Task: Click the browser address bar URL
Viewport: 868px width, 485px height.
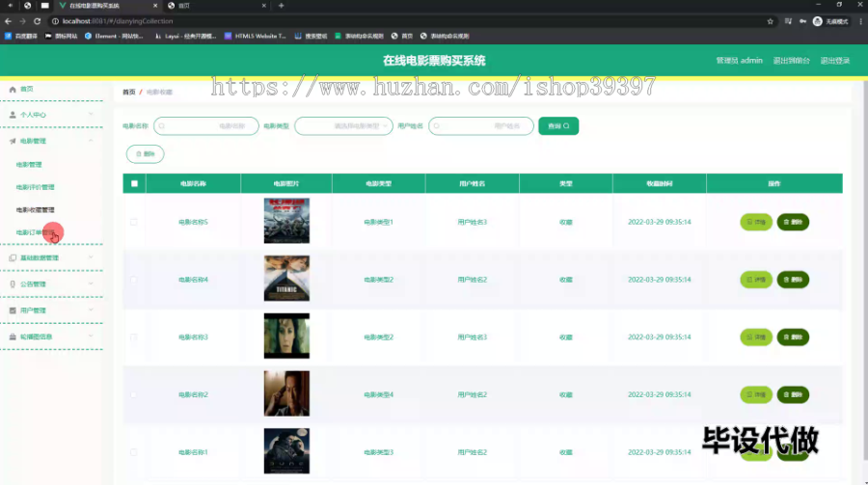Action: tap(118, 21)
